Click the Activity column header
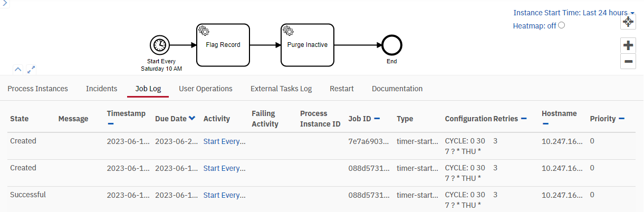The height and width of the screenshot is (212, 644). click(x=217, y=119)
